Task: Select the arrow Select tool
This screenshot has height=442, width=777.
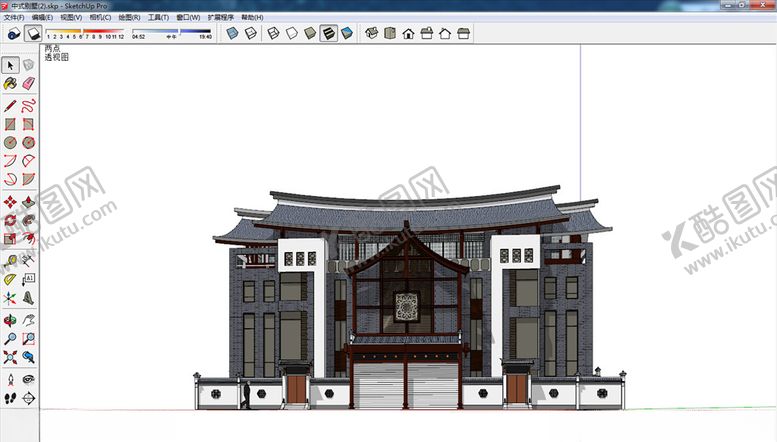Action: 10,65
